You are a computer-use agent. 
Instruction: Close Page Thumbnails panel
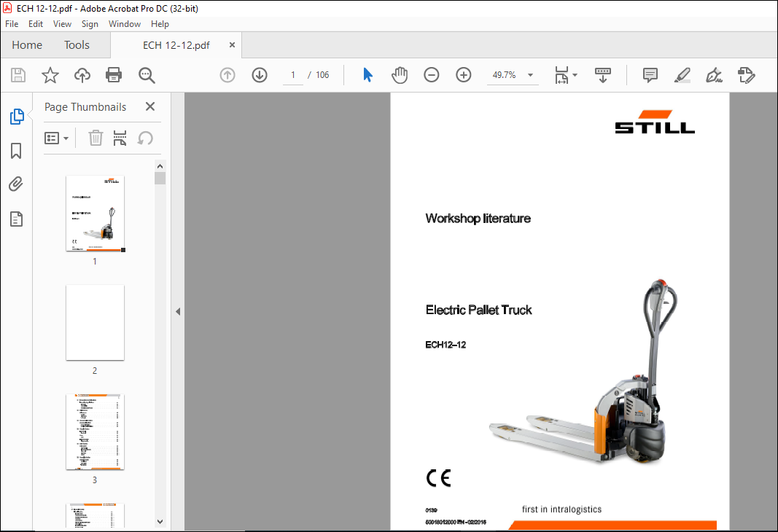150,106
